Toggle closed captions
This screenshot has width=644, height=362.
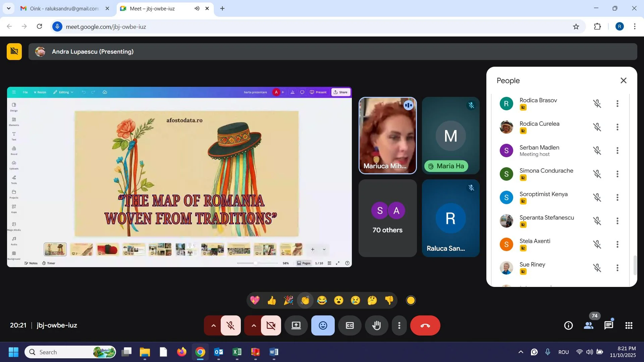[x=350, y=325]
